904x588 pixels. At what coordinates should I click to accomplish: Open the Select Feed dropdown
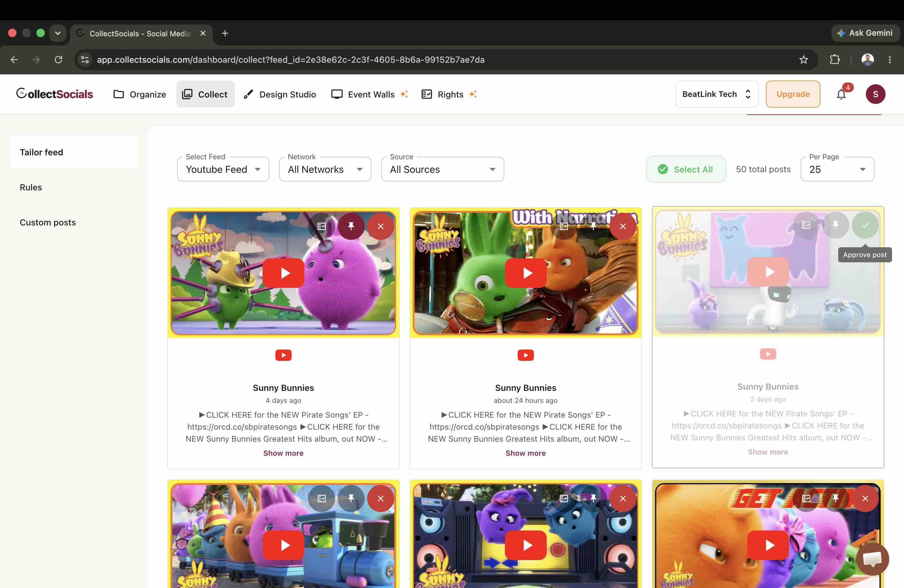point(223,169)
